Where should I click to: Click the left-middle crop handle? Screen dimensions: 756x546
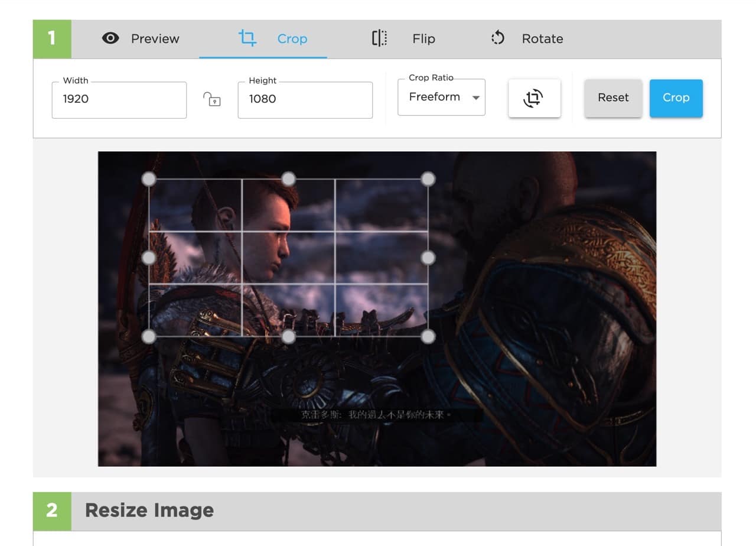149,258
